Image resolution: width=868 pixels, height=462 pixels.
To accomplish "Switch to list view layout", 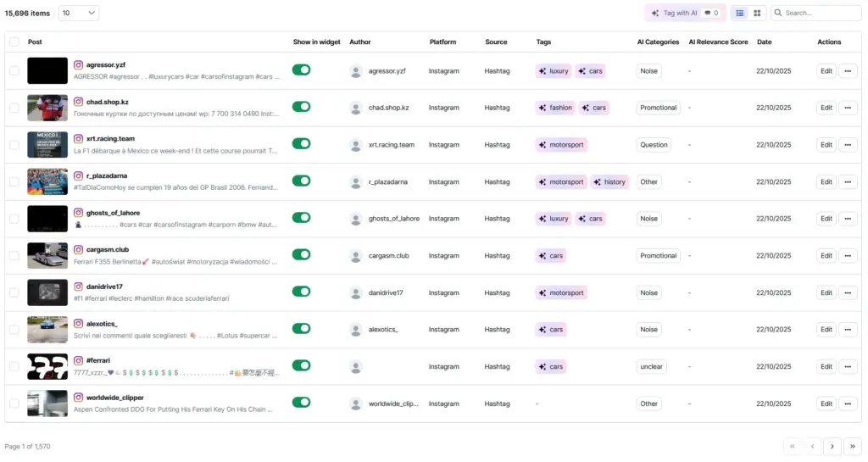I will 740,14.
